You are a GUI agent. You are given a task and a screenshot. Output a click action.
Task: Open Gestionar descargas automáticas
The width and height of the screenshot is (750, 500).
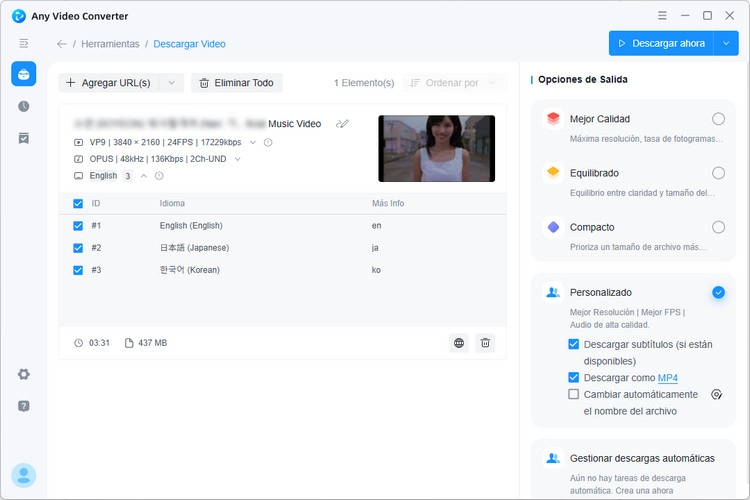[642, 458]
